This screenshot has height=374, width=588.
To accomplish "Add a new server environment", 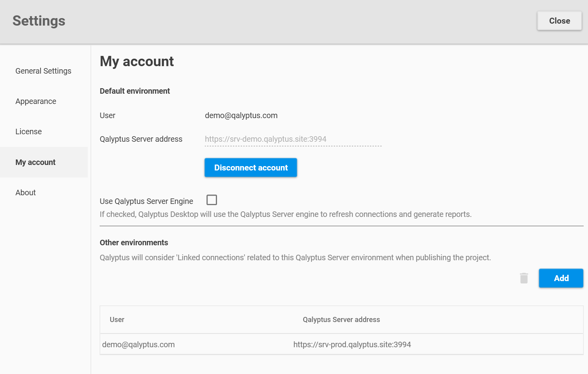I will tap(561, 278).
